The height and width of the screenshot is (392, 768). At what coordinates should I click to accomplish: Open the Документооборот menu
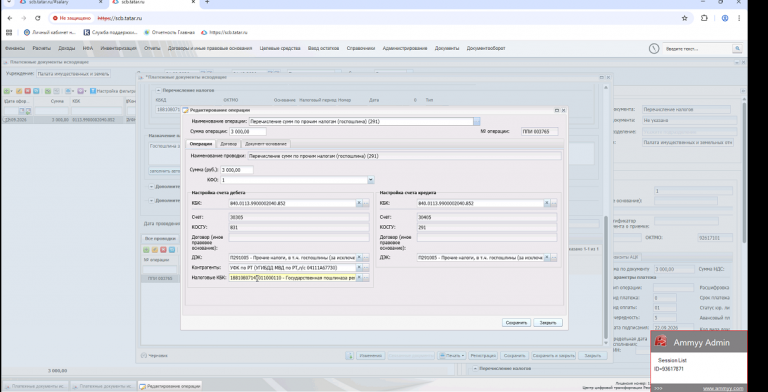tap(486, 49)
